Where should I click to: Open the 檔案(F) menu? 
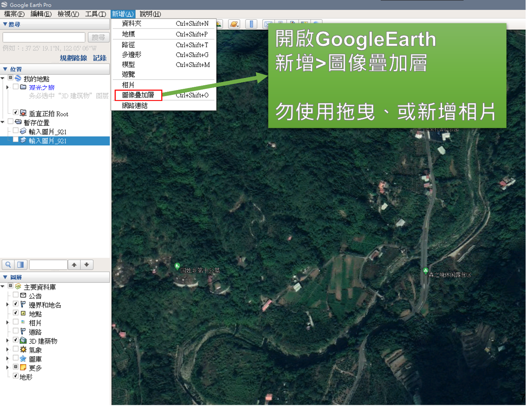click(14, 14)
